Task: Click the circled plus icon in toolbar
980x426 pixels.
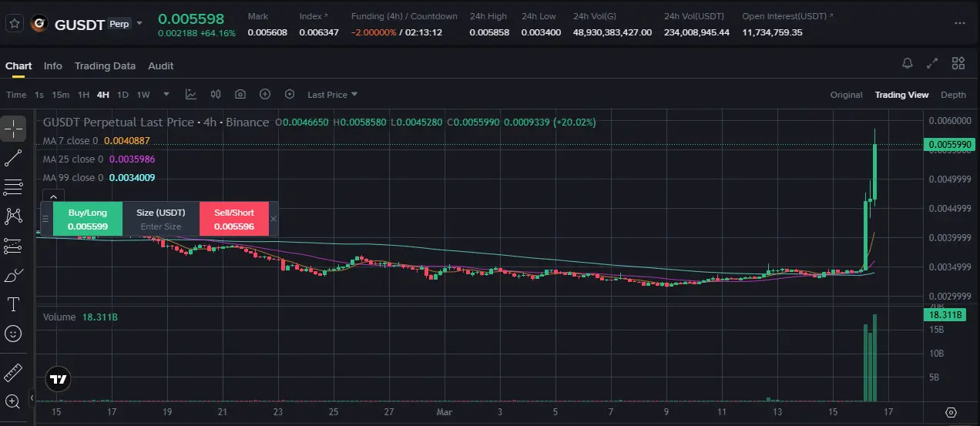Action: pos(265,94)
